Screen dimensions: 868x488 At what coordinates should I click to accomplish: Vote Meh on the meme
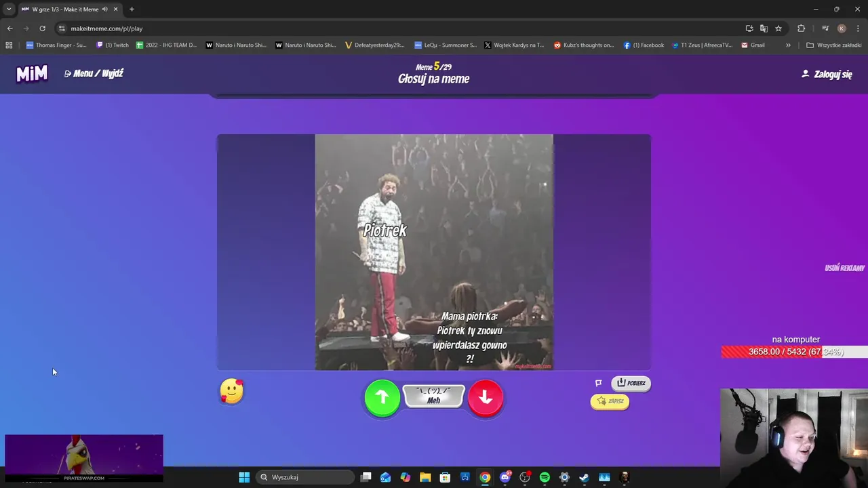[434, 396]
